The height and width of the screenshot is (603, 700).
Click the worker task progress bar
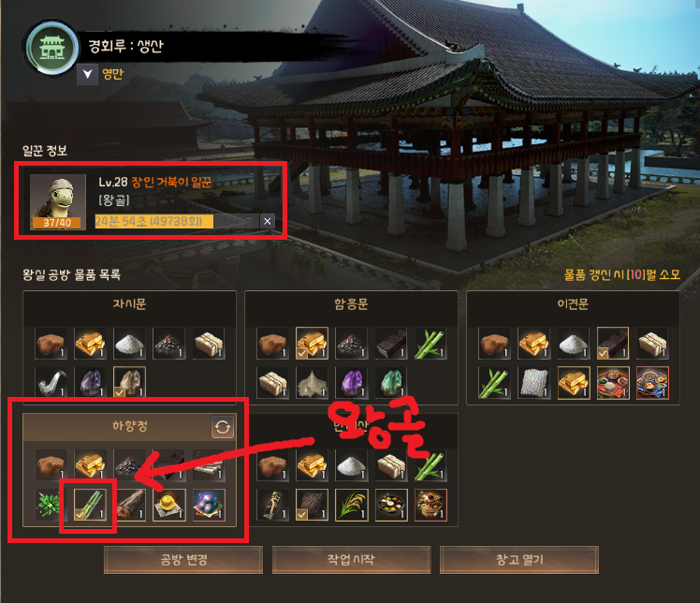[177, 221]
